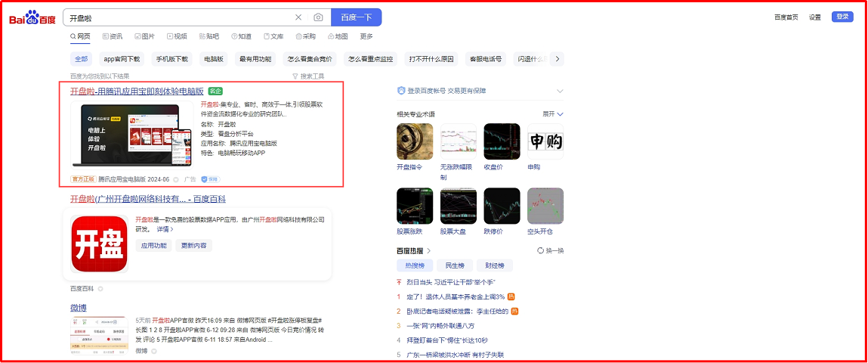Select the 财经榜 tab
The image size is (868, 363).
495,265
